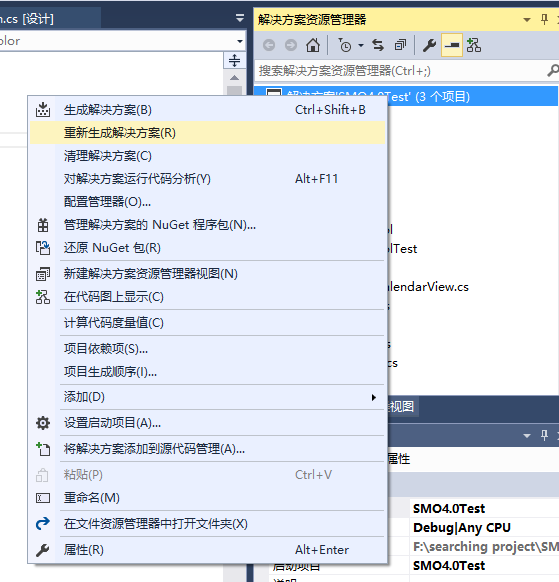Click the Sync with Active Document icon

(x=378, y=45)
